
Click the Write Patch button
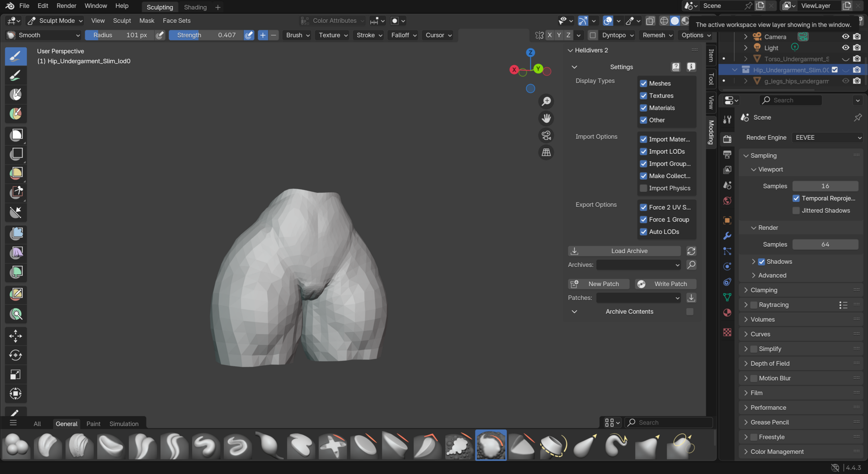[x=665, y=284]
